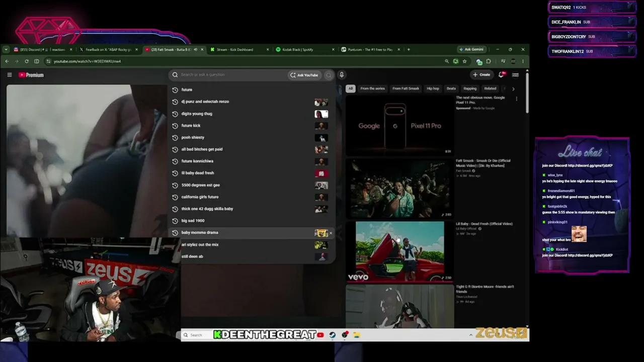Click the Create button in YouTube header
Viewport: 644px width, 362px height.
point(481,75)
